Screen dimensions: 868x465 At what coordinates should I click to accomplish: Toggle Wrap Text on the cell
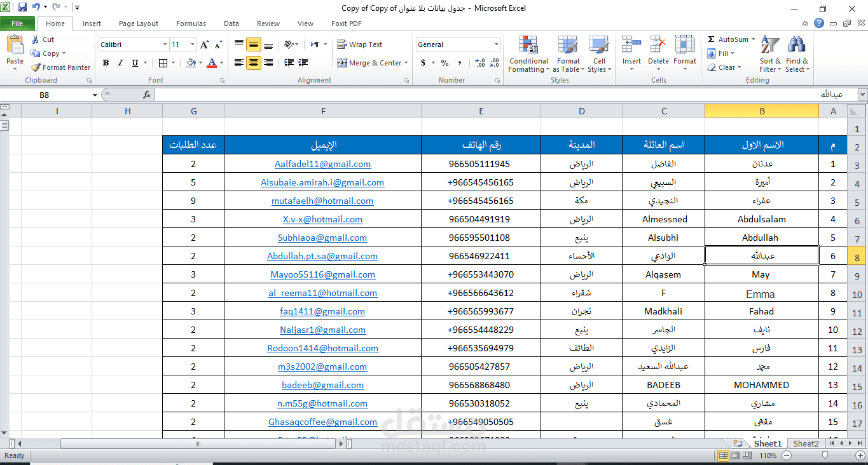pos(360,44)
